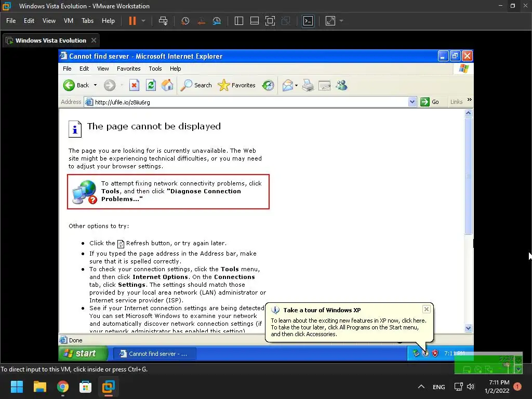Open the VMware Tabs menu
Viewport: 532px width, 399px height.
click(x=87, y=21)
